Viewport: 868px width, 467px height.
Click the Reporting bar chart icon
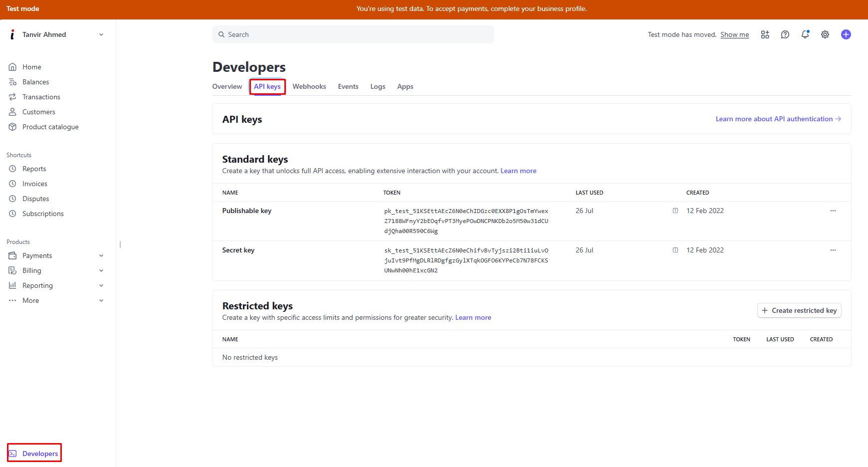12,285
